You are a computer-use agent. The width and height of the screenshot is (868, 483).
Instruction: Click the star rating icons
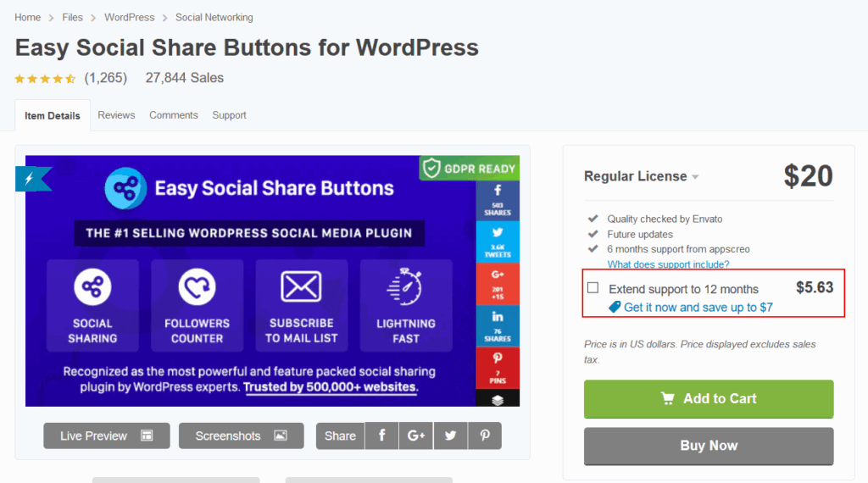(45, 79)
